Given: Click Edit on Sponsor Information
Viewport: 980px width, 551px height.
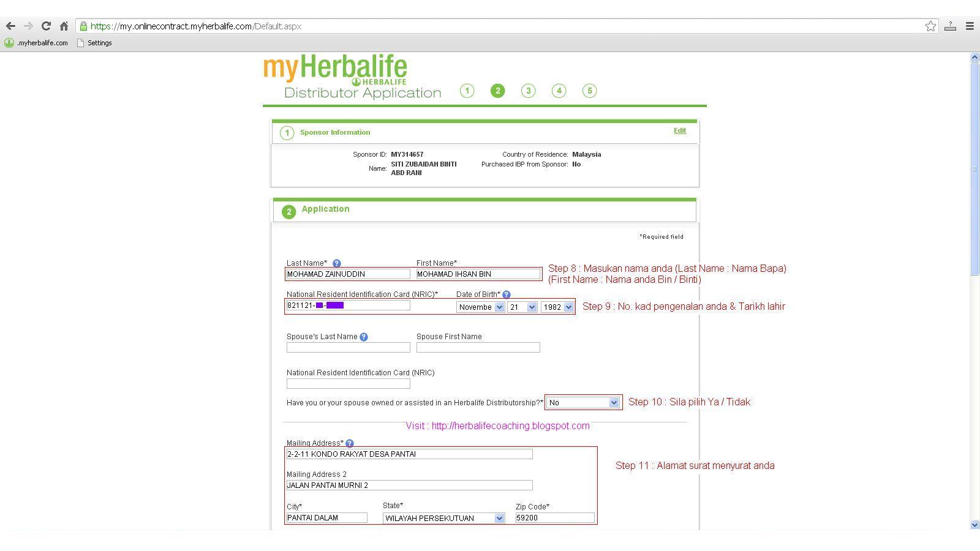Looking at the screenshot, I should pos(680,130).
